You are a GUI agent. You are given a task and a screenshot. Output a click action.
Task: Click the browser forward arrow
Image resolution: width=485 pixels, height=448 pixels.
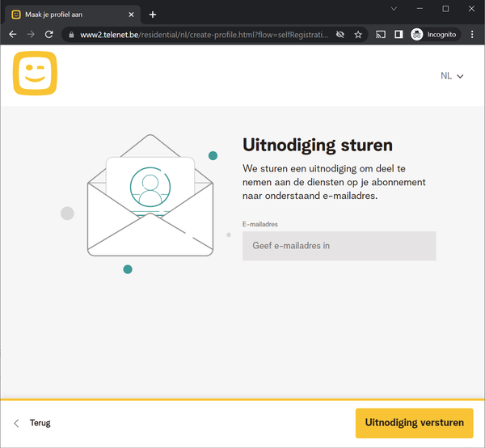[31, 35]
